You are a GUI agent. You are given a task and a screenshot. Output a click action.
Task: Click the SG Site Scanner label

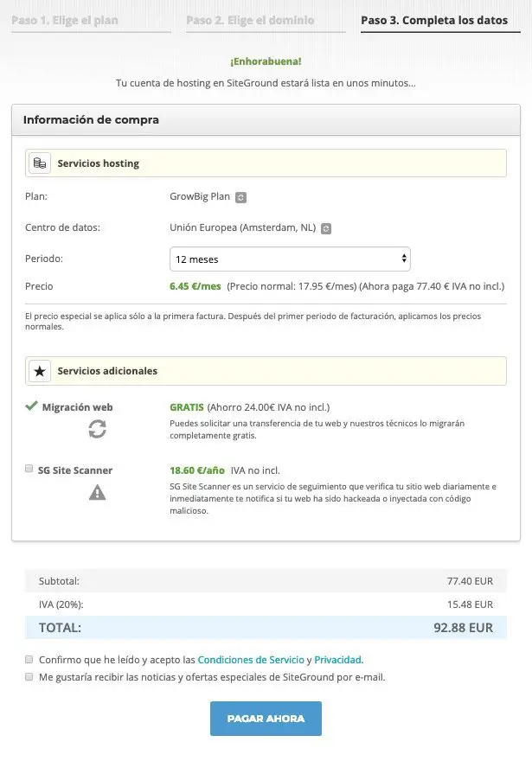75,470
